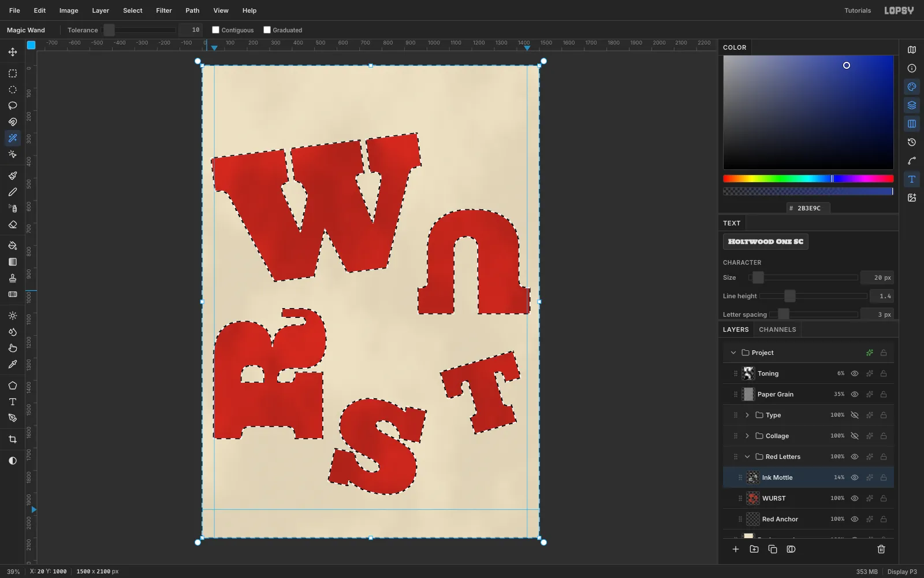Open the Select menu
Screen dimensions: 924x578
coord(133,10)
